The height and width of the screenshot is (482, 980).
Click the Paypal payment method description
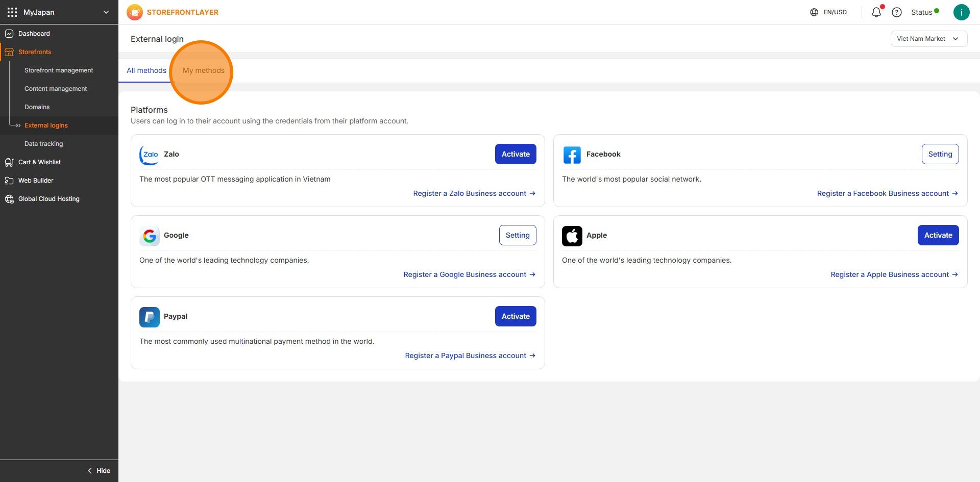tap(257, 341)
